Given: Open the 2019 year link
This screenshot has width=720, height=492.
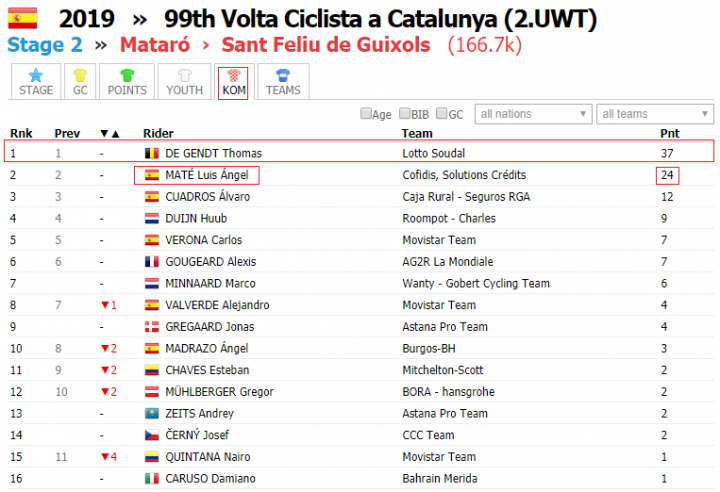Looking at the screenshot, I should coord(86,19).
